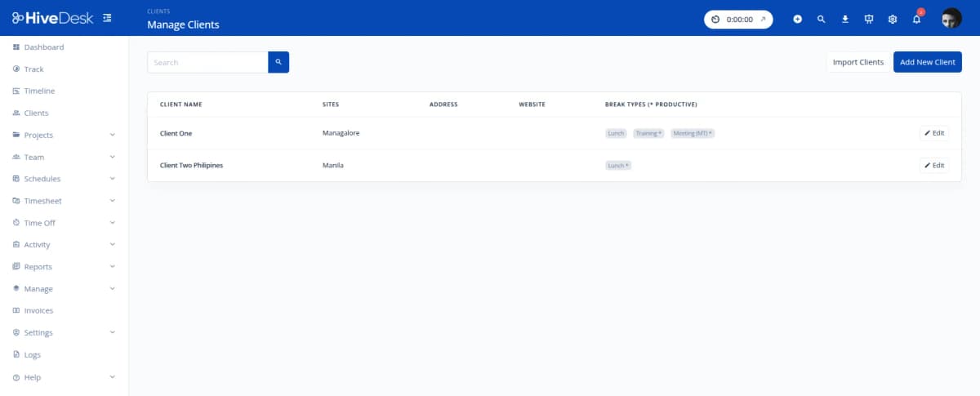Collapse the sidebar with the menu toggle icon

coord(108,18)
